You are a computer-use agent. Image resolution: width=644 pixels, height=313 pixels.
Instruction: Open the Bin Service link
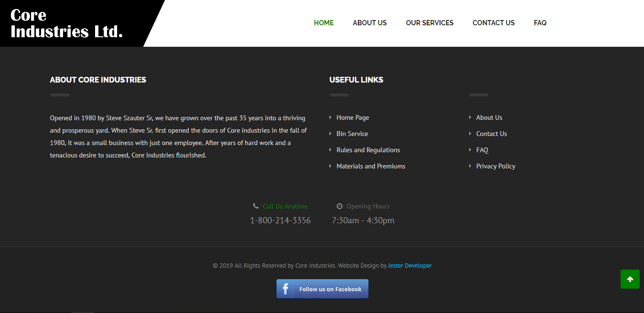(352, 134)
